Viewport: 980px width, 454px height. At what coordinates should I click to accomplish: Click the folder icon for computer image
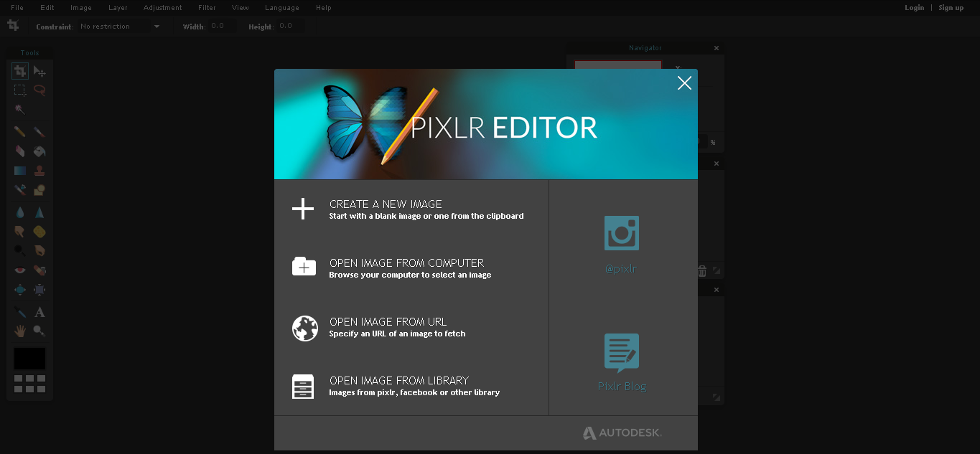click(x=304, y=266)
